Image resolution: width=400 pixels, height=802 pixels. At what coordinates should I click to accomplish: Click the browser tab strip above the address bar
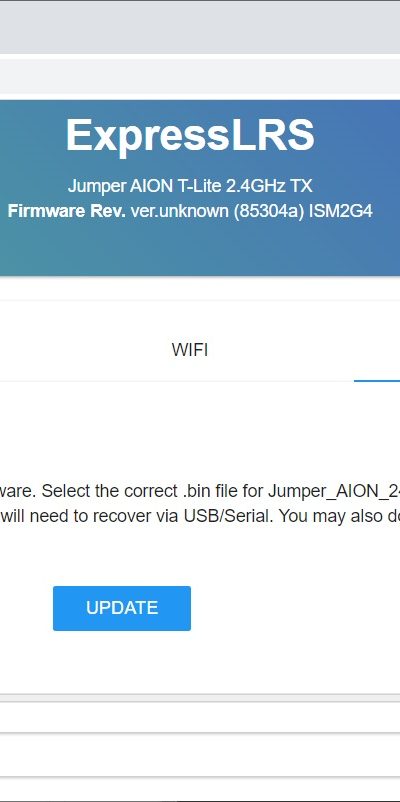pyautogui.click(x=200, y=28)
